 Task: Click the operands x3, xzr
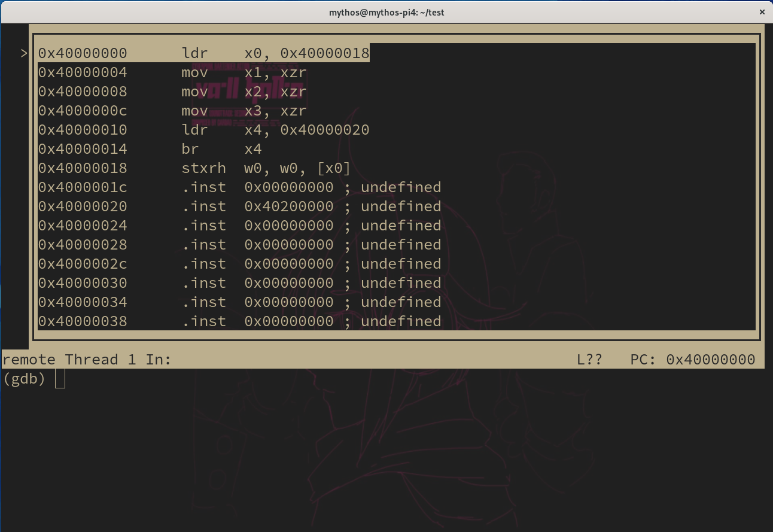276,111
